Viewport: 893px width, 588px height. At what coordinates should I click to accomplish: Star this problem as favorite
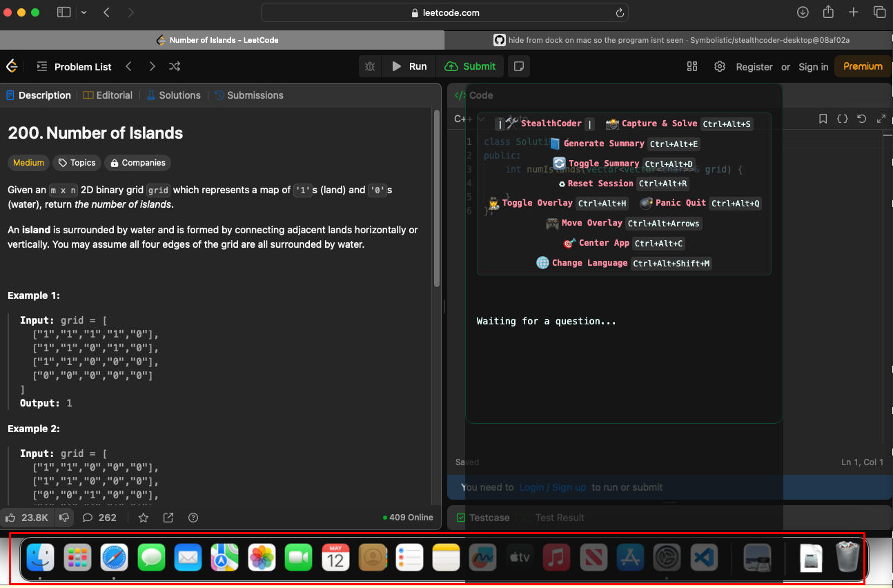[x=144, y=518]
